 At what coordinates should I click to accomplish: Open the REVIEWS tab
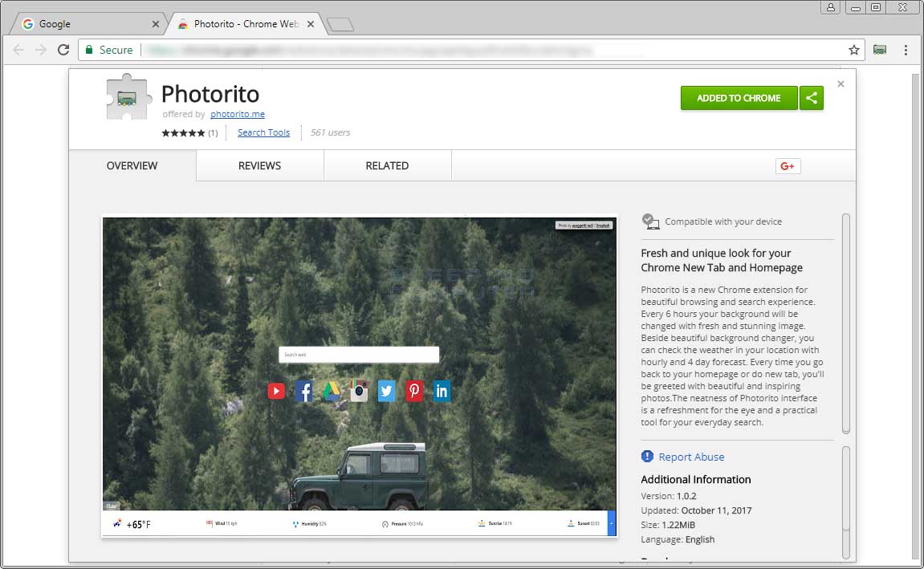pyautogui.click(x=260, y=165)
